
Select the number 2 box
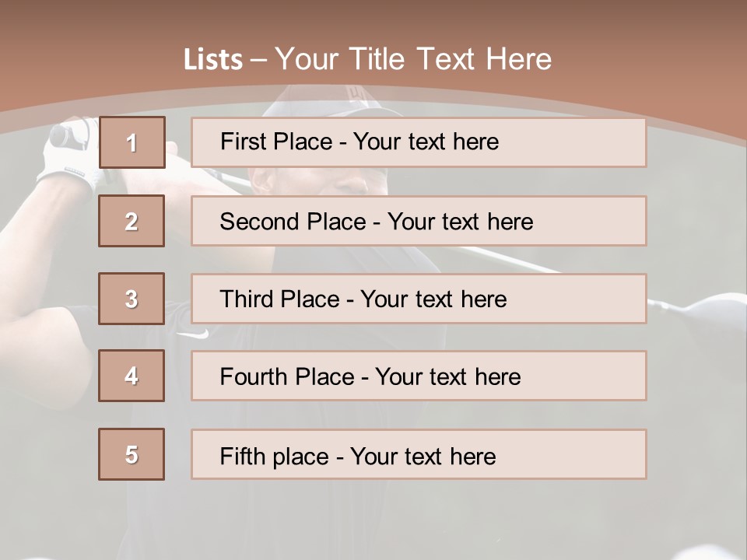point(132,221)
